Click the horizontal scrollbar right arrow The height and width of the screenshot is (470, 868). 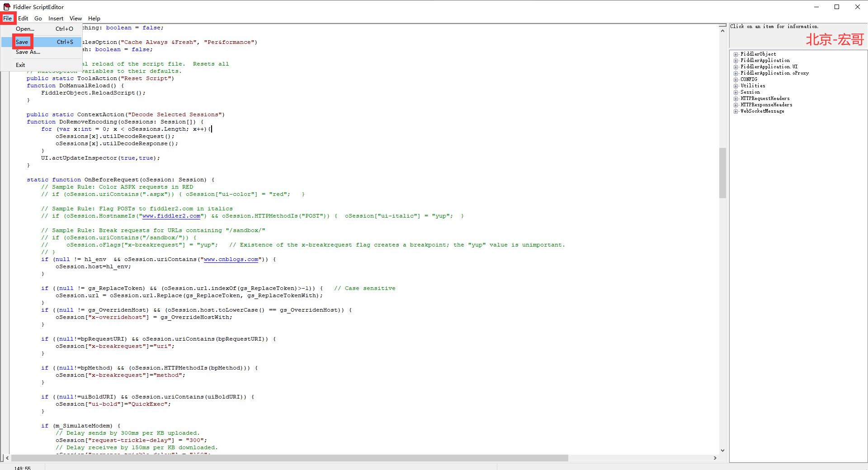(x=715, y=458)
